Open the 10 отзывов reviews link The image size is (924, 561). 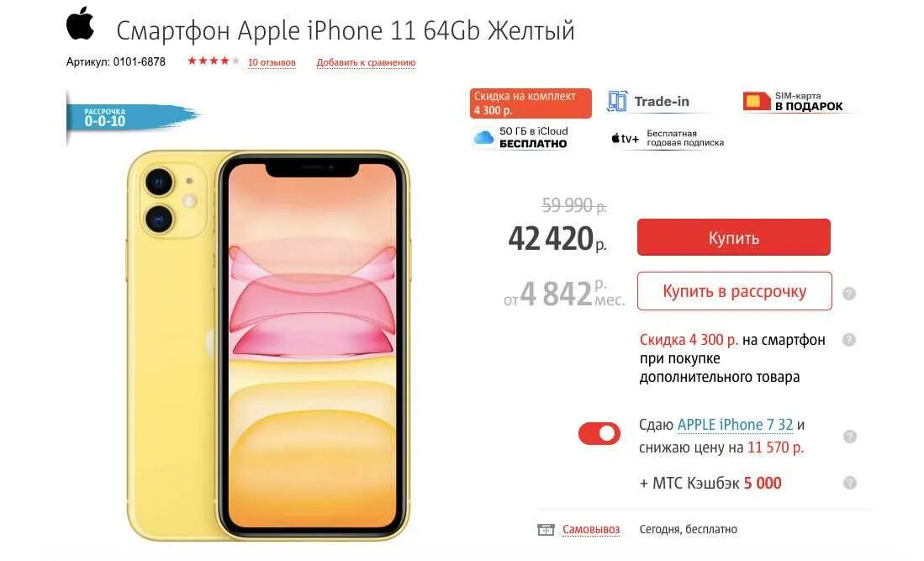[272, 62]
